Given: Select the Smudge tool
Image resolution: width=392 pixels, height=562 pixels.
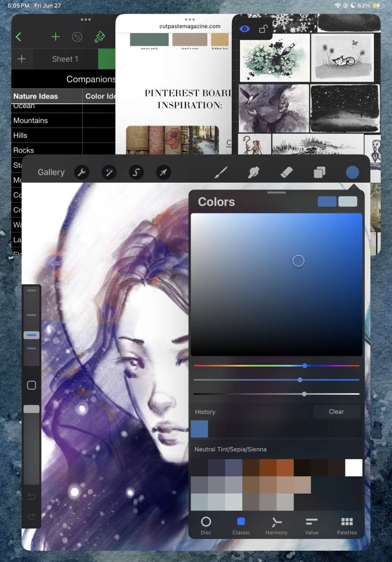Looking at the screenshot, I should [254, 172].
